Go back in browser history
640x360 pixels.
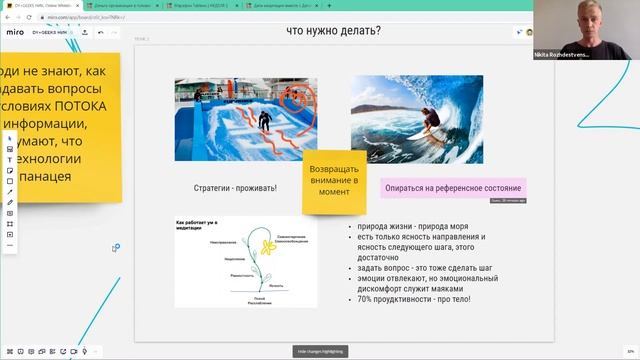(x=8, y=17)
